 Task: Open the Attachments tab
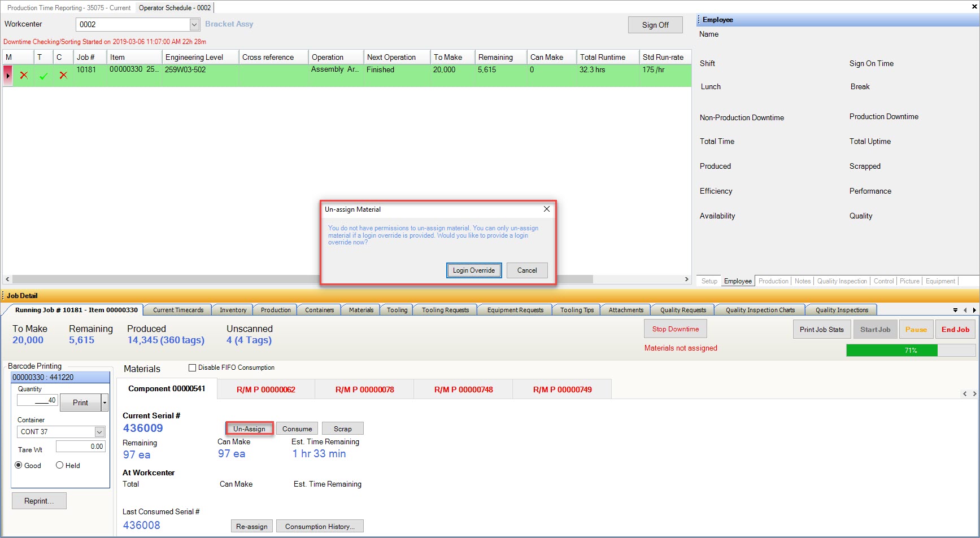(x=626, y=310)
